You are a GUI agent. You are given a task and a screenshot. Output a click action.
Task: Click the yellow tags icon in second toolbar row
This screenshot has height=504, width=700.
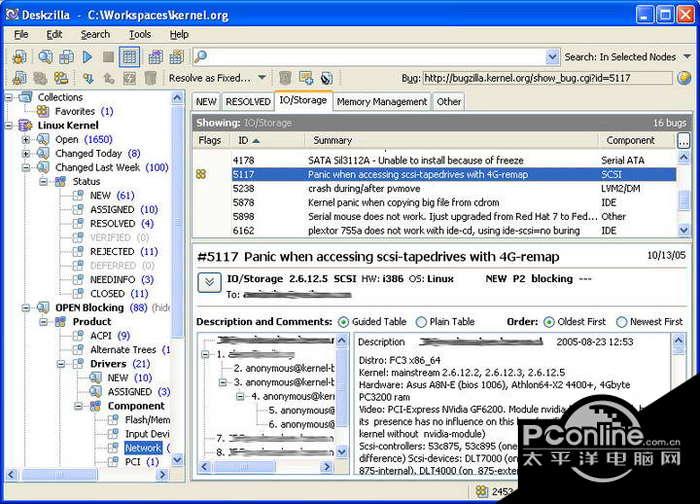point(61,78)
